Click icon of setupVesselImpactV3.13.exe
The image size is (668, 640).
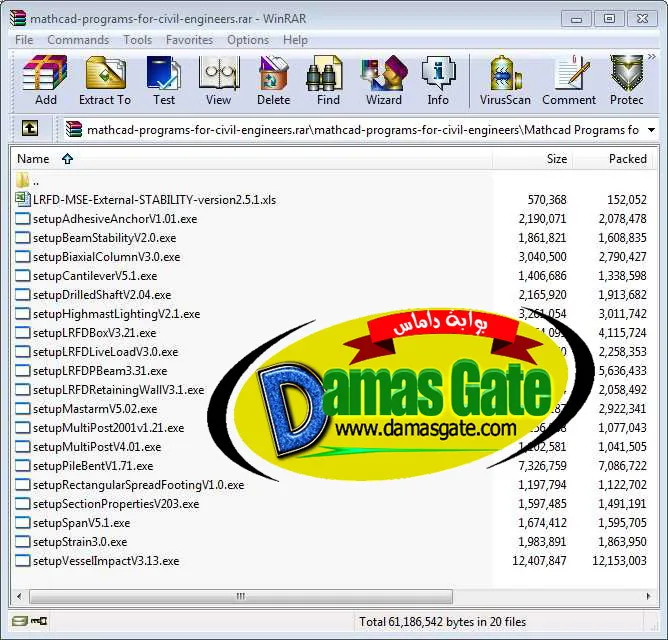(x=23, y=560)
